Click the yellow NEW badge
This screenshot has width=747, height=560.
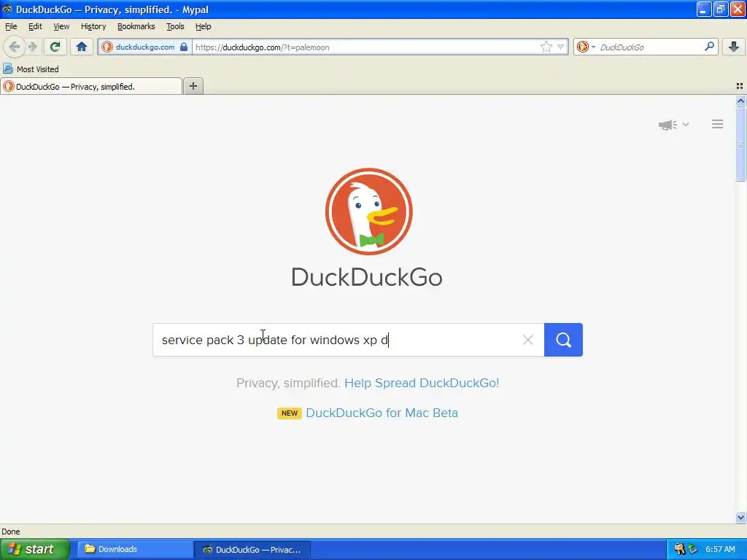[x=289, y=413]
